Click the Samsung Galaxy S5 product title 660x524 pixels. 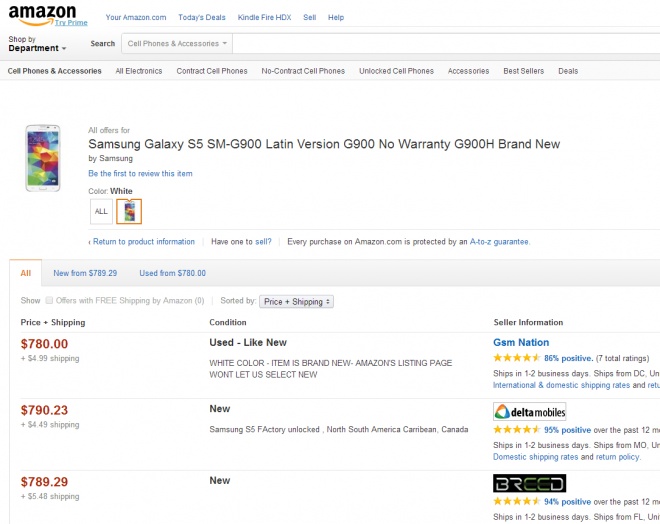(324, 144)
